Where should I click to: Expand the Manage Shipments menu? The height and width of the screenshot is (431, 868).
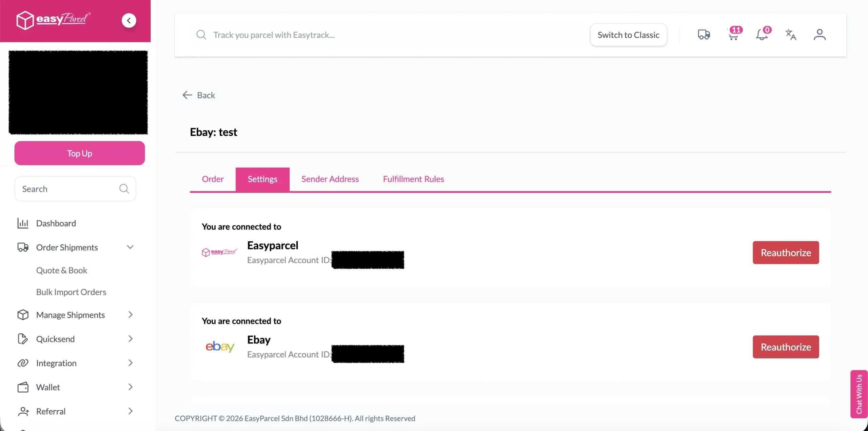pyautogui.click(x=130, y=314)
